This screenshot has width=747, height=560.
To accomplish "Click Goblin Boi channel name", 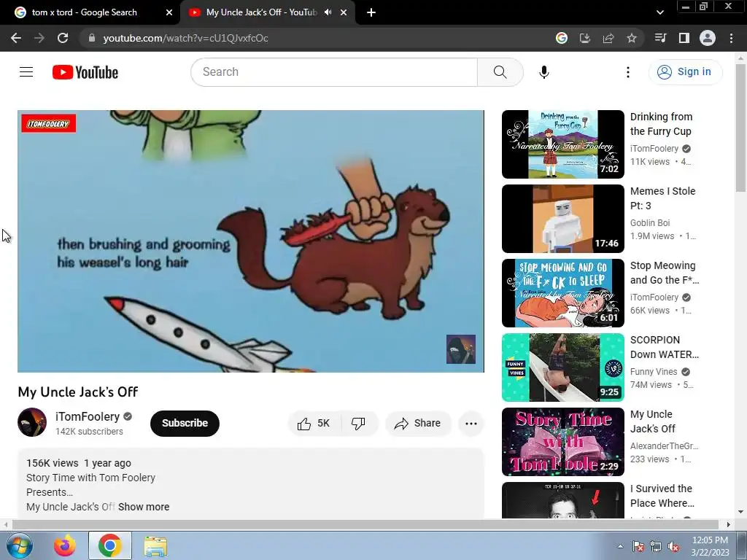I will 650,223.
